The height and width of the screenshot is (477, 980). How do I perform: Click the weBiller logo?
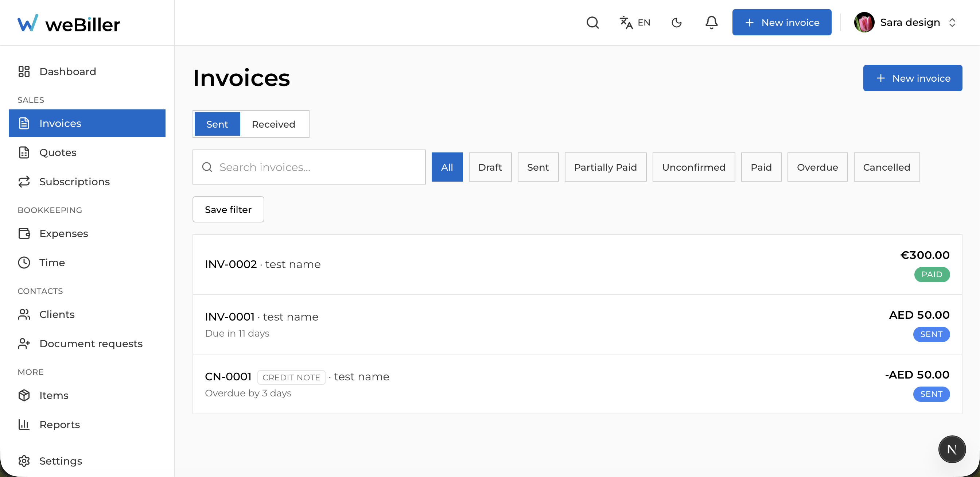tap(69, 23)
